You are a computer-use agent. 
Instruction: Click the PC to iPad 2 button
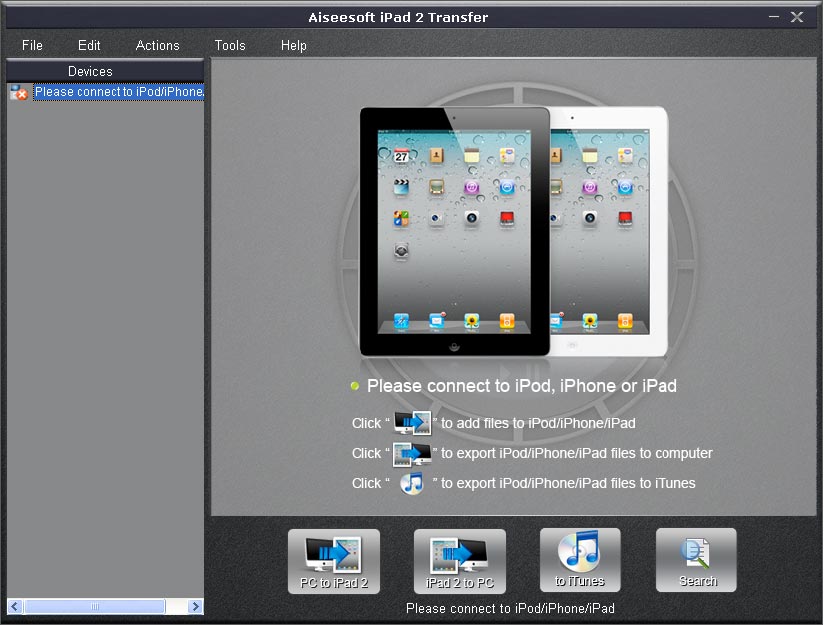[x=334, y=561]
